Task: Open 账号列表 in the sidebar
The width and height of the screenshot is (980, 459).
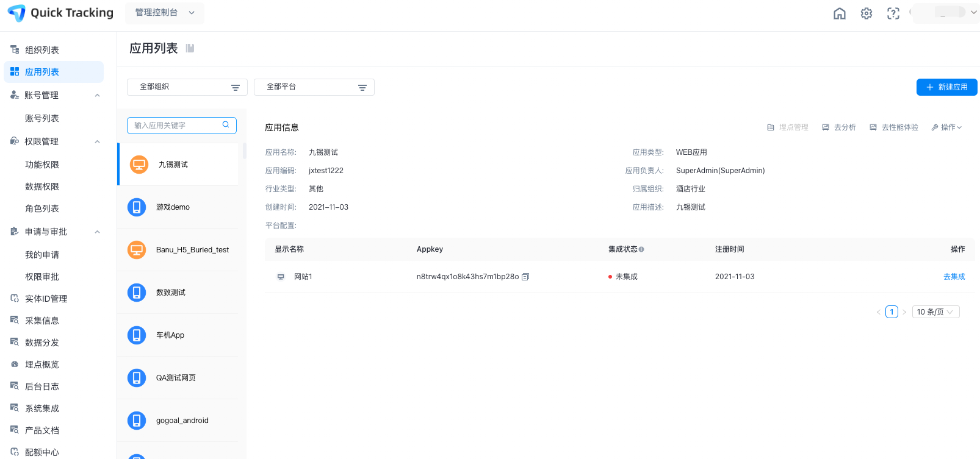Action: [x=42, y=118]
